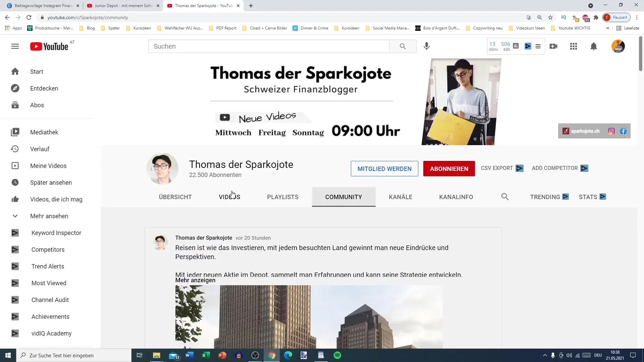Screen dimensions: 644x362
Task: Open Facebook link on channel banner
Action: pos(623,131)
